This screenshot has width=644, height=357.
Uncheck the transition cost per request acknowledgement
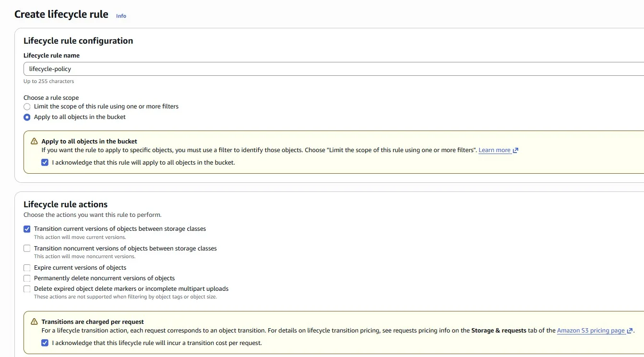click(x=45, y=343)
